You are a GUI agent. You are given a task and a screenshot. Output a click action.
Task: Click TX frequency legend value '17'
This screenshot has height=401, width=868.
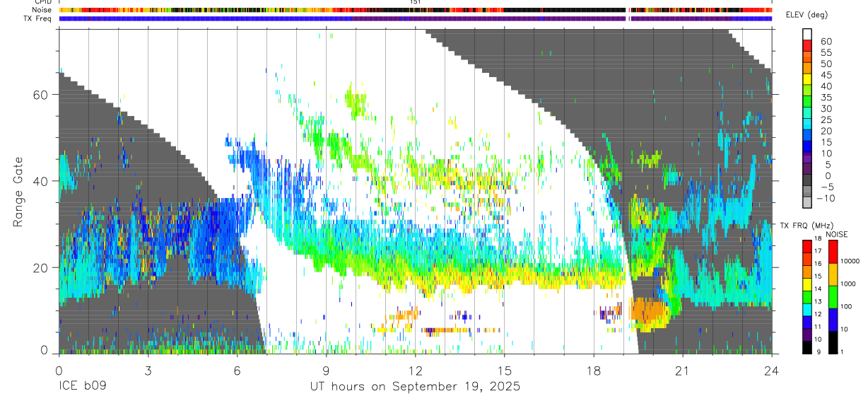pos(819,252)
